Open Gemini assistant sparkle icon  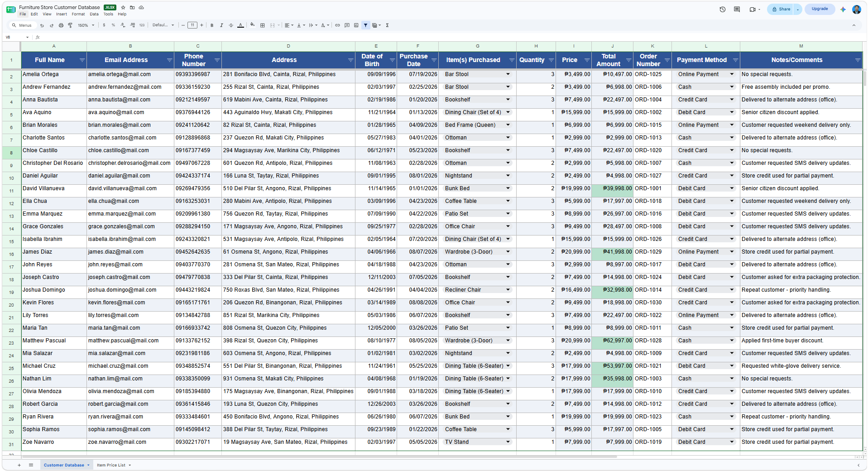[x=843, y=9]
